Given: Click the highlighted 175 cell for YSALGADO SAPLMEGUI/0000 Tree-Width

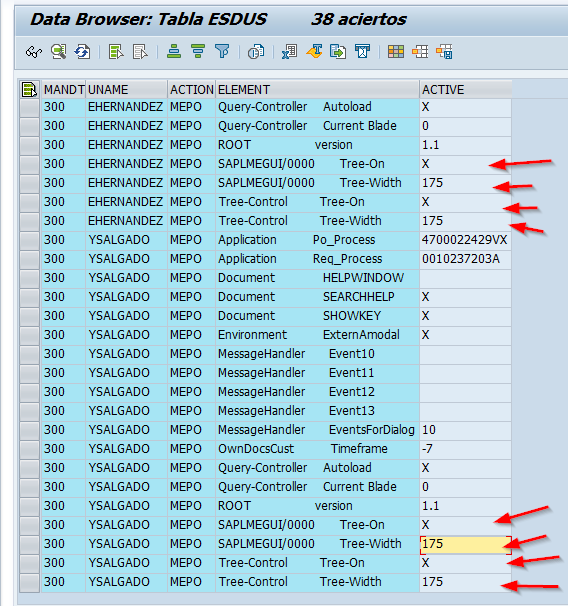Looking at the screenshot, I should click(x=466, y=545).
